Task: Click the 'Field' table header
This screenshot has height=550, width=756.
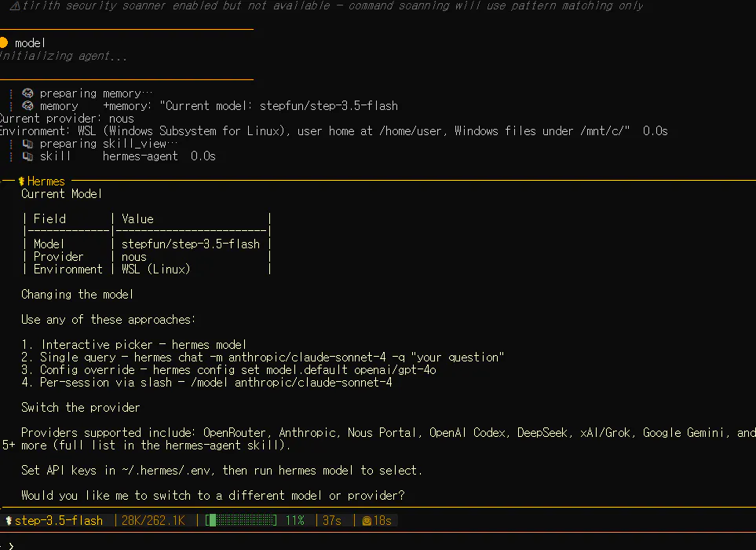Action: pyautogui.click(x=49, y=219)
